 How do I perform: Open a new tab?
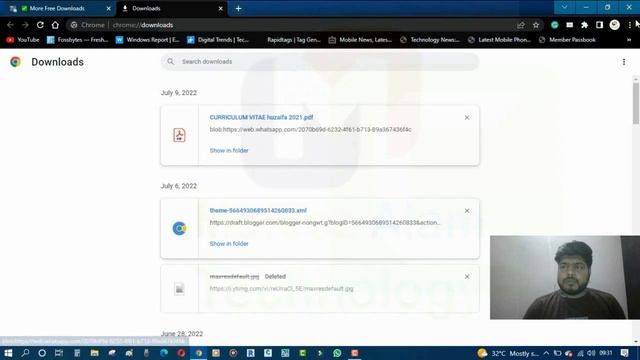click(x=238, y=8)
